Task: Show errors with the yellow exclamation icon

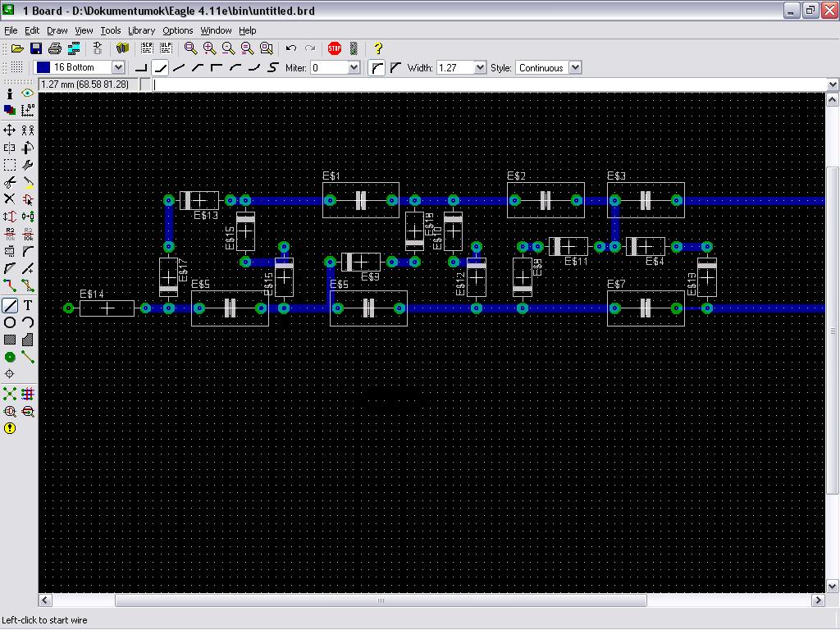Action: coord(10,428)
